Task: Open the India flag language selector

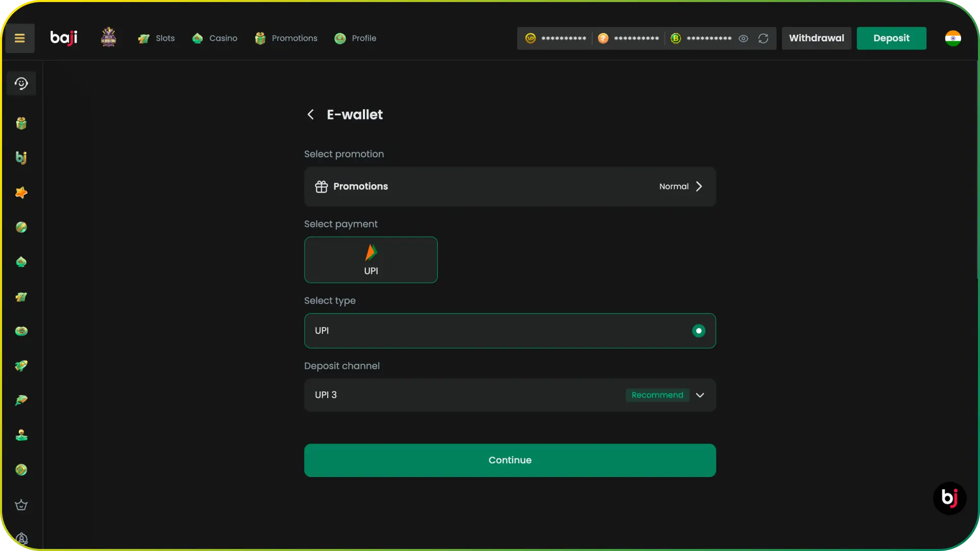Action: click(952, 38)
